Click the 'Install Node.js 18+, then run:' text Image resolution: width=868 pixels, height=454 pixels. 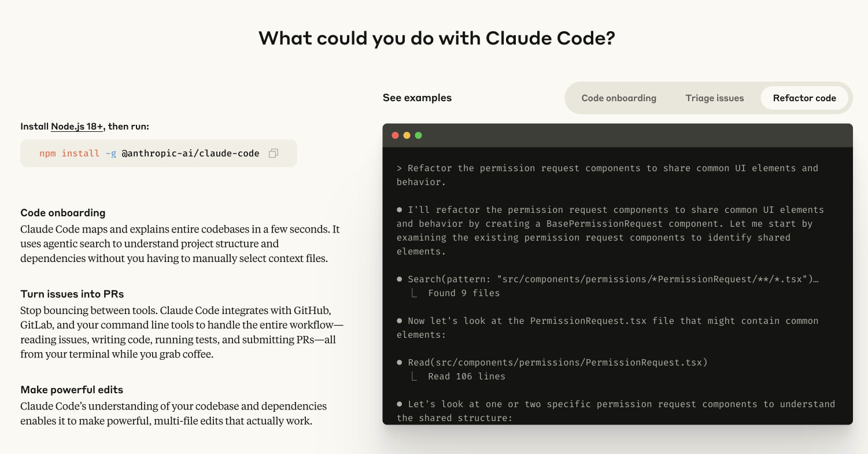click(84, 126)
